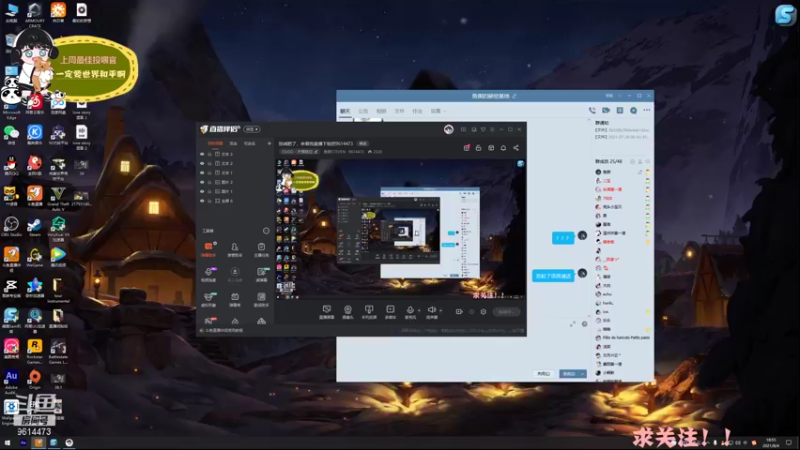Add a 摄像头 camera source

point(347,312)
